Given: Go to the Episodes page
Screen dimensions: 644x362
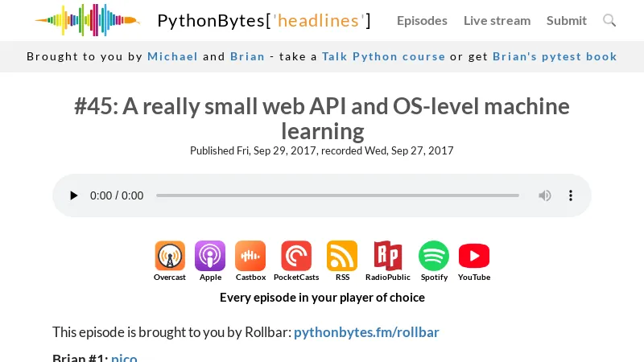Looking at the screenshot, I should (422, 20).
